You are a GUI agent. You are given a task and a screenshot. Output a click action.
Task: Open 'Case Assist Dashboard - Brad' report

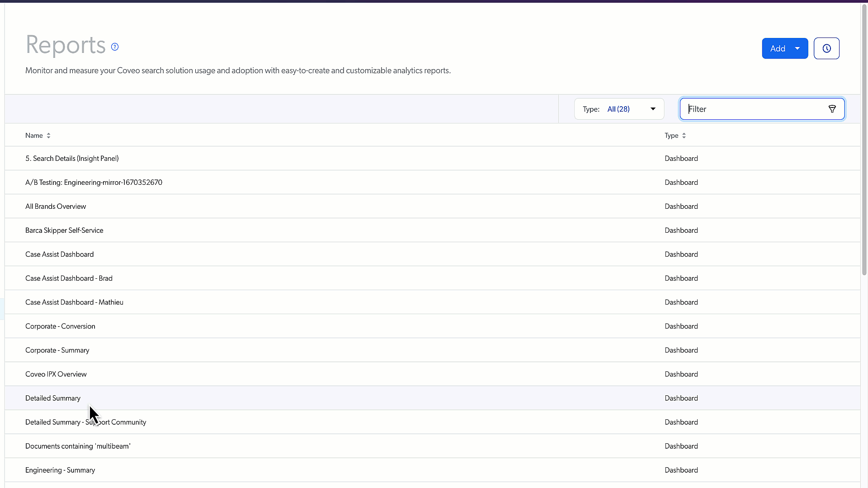tap(69, 278)
